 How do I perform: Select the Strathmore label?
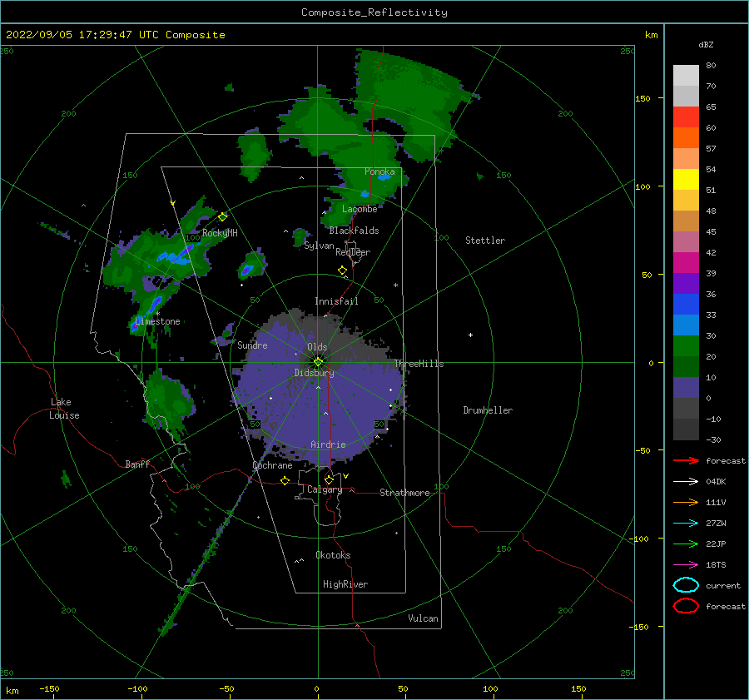(x=404, y=493)
